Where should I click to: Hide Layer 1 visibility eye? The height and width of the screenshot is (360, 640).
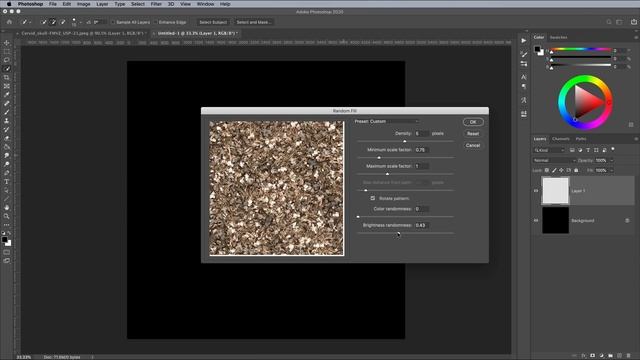[536, 191]
